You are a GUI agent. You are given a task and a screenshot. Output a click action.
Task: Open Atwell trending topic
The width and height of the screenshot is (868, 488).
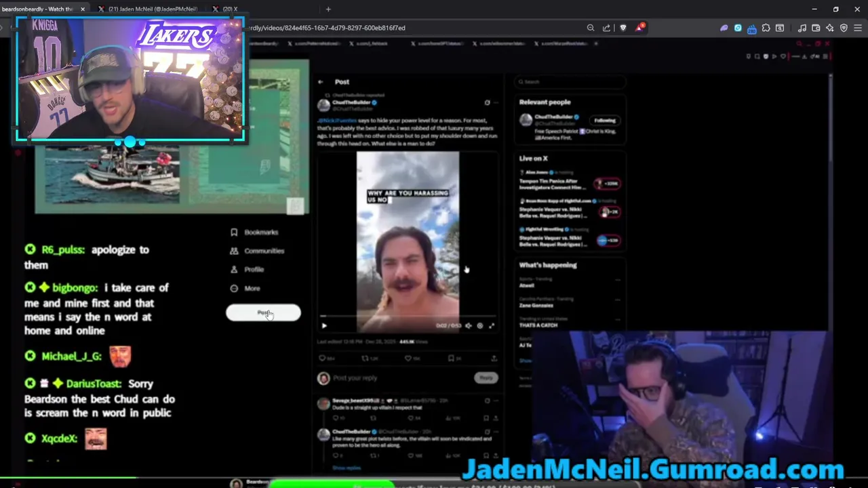[527, 285]
